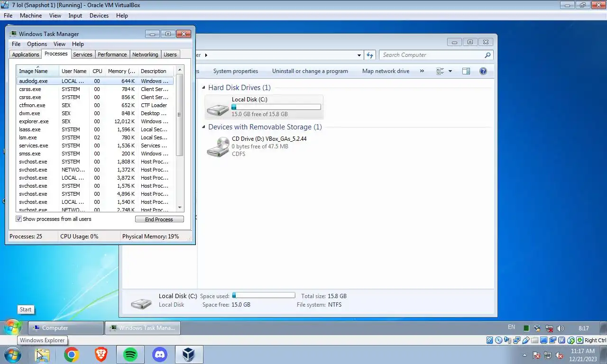The width and height of the screenshot is (607, 364).
Task: Click Uninstall or change a program
Action: (x=310, y=71)
